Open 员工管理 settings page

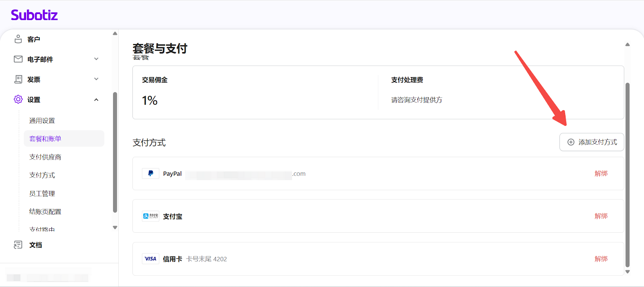coord(42,193)
